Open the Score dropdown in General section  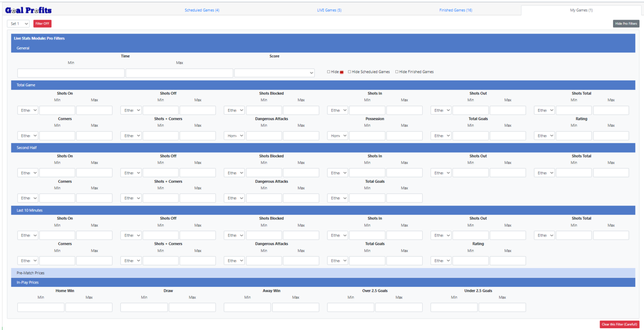[x=274, y=73]
